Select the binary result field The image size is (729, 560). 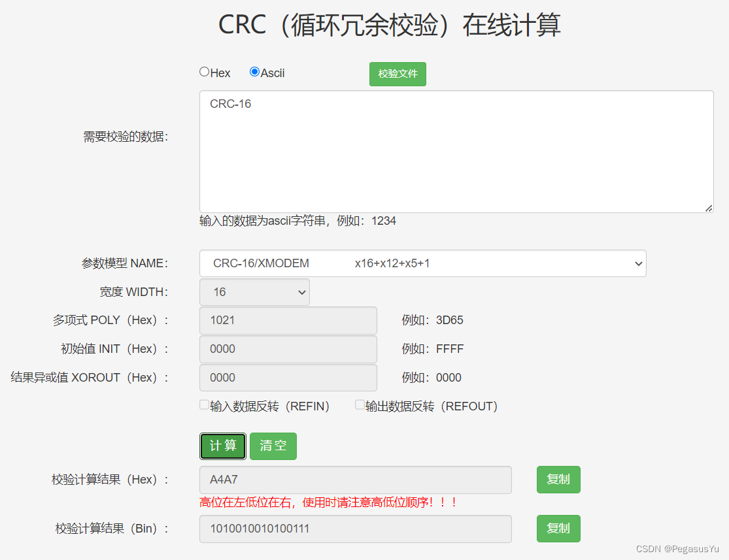pyautogui.click(x=356, y=529)
